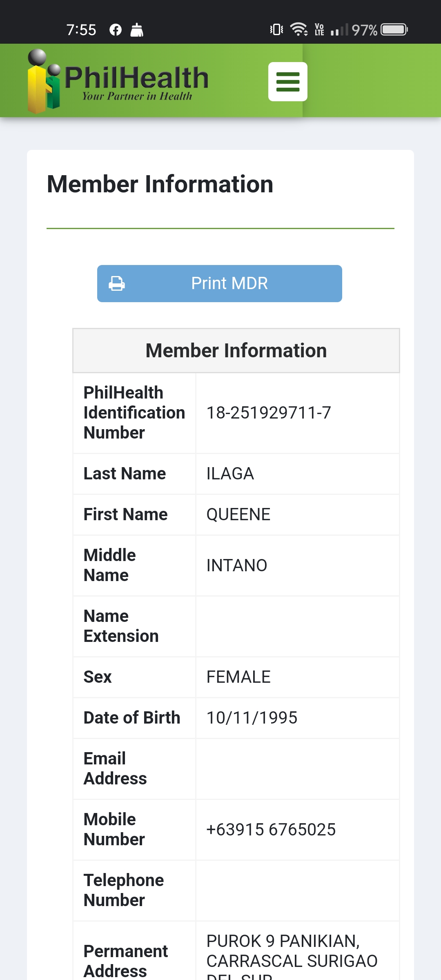Tap the clock time in status bar

(81, 30)
